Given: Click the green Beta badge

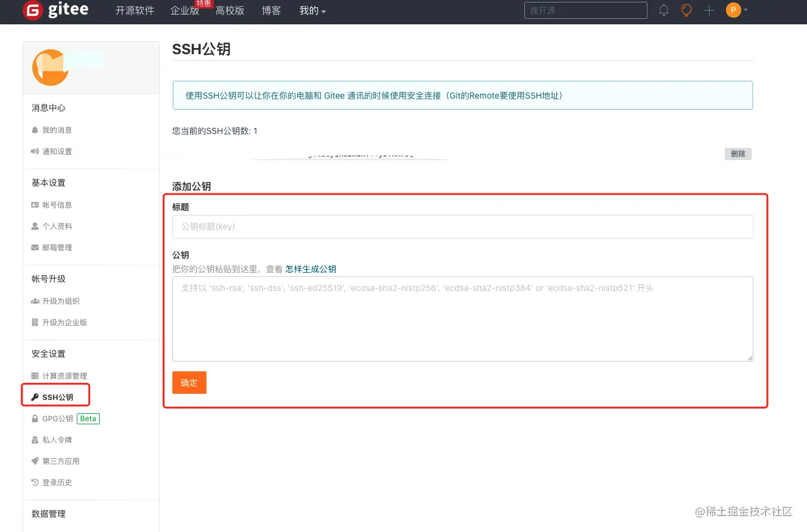Looking at the screenshot, I should pyautogui.click(x=88, y=419).
